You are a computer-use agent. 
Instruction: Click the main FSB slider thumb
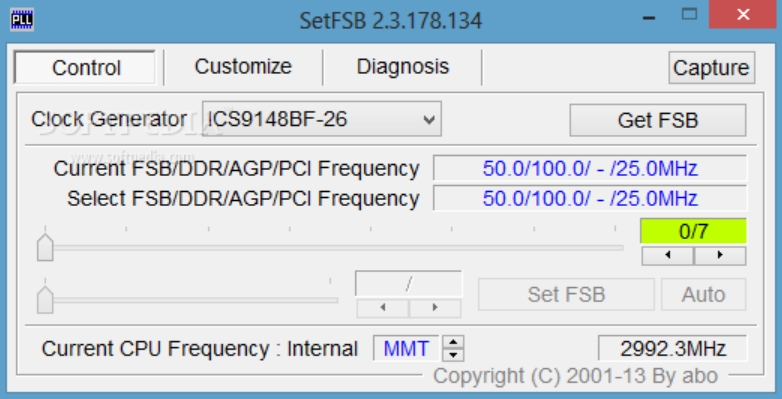[45, 247]
